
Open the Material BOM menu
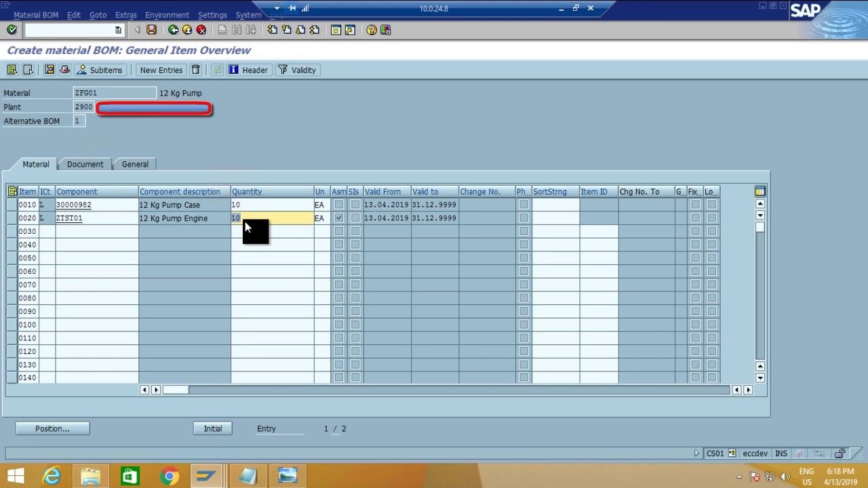tap(36, 15)
